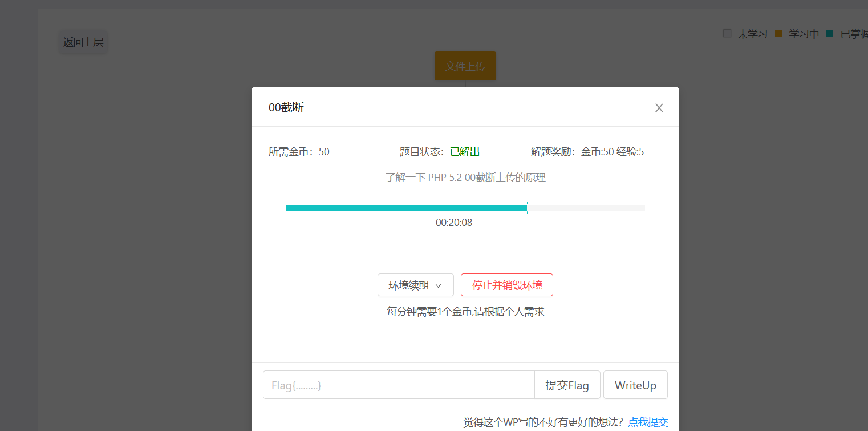Viewport: 868px width, 431px height.
Task: Follow the 点我提交 link
Action: [x=648, y=422]
